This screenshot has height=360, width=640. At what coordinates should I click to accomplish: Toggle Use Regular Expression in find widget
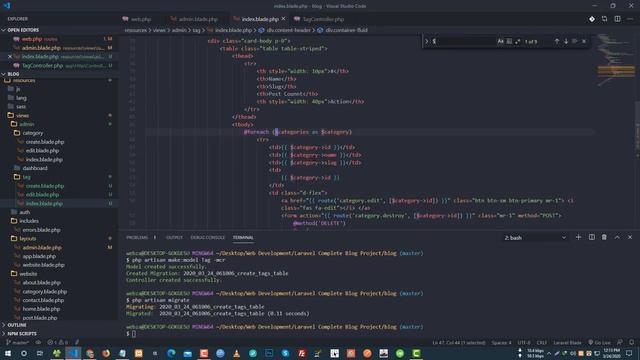[x=518, y=41]
